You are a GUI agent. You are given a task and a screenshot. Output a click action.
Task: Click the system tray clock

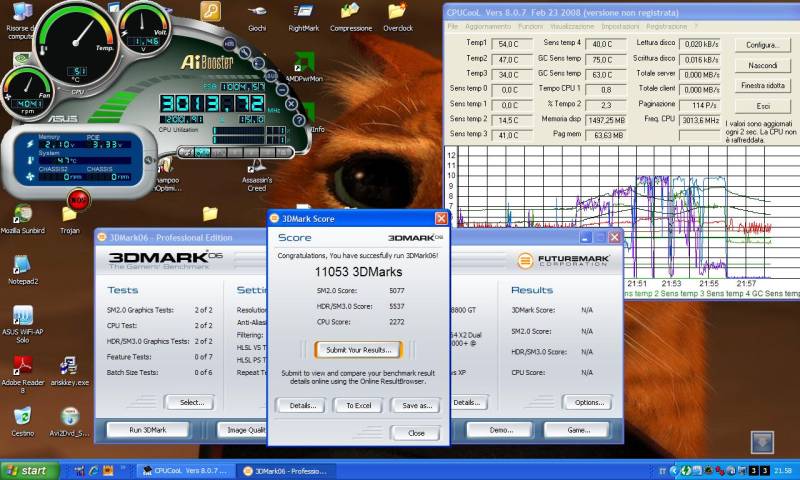pyautogui.click(x=782, y=471)
